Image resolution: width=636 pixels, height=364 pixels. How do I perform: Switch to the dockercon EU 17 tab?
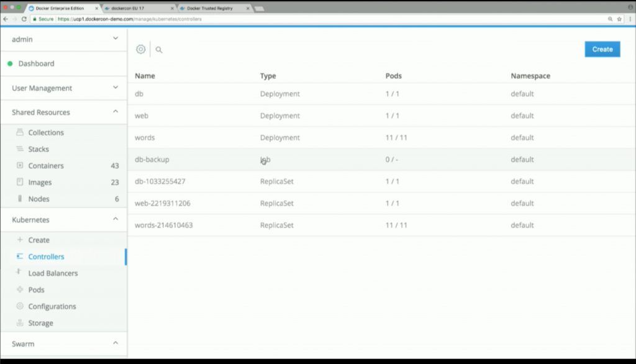pyautogui.click(x=138, y=8)
